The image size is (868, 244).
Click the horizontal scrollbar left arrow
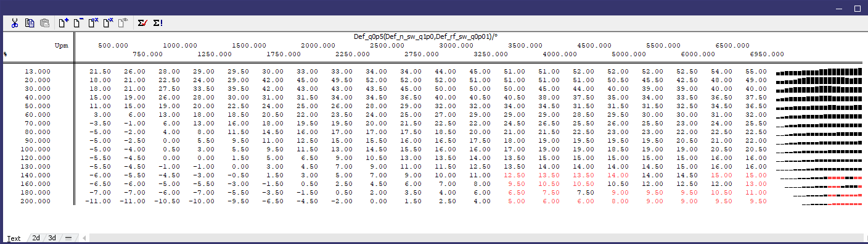[x=84, y=238]
